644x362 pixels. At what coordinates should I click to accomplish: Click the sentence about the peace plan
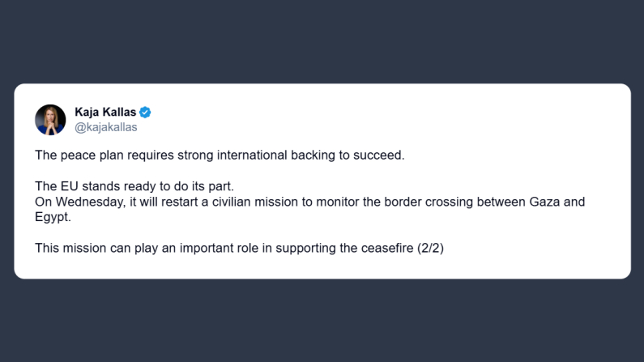(219, 155)
